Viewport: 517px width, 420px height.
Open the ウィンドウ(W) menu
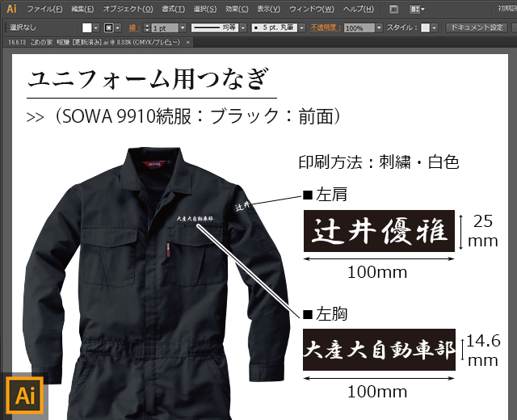click(x=311, y=9)
